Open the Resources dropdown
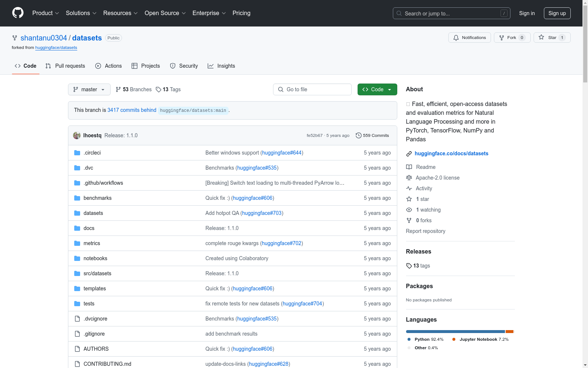 tap(121, 13)
